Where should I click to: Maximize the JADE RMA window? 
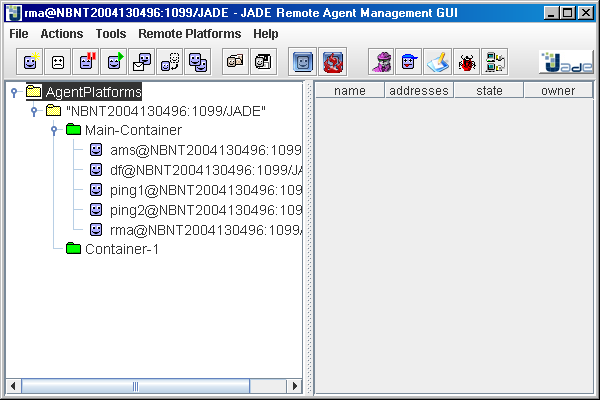pyautogui.click(x=568, y=13)
